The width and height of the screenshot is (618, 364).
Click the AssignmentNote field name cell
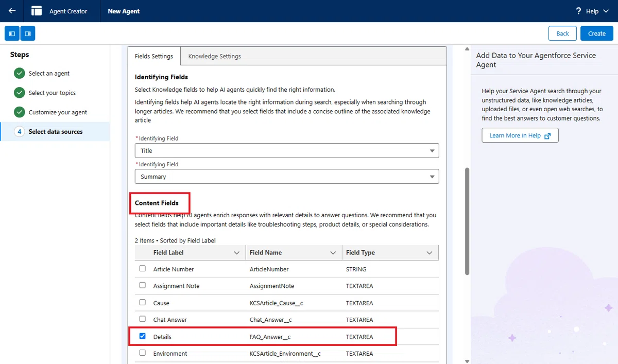pos(272,286)
